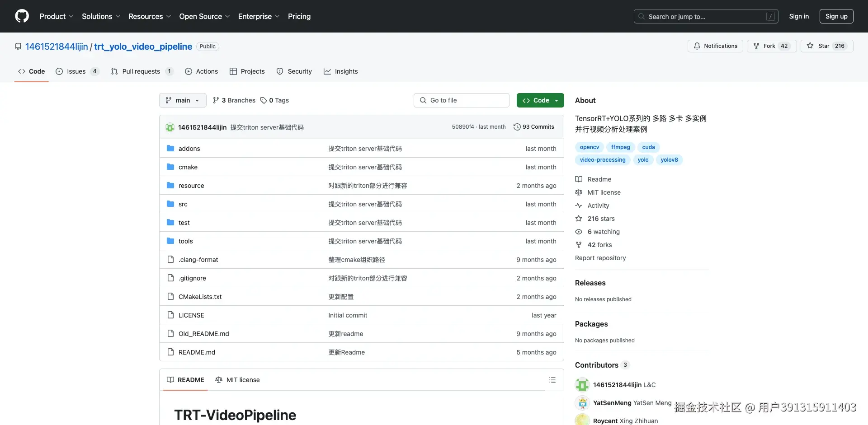Image resolution: width=868 pixels, height=425 pixels.
Task: Open the test folder
Action: 184,223
